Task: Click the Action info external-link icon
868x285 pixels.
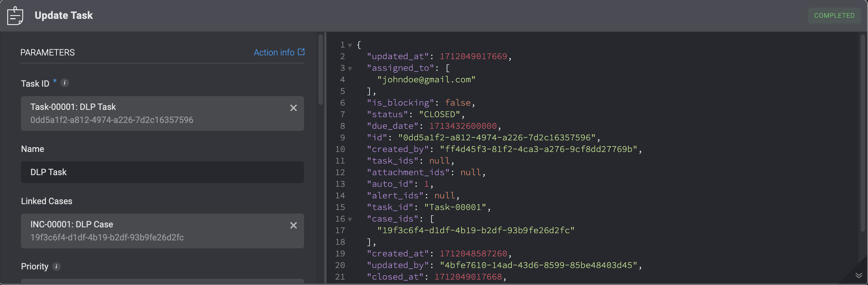Action: (301, 52)
